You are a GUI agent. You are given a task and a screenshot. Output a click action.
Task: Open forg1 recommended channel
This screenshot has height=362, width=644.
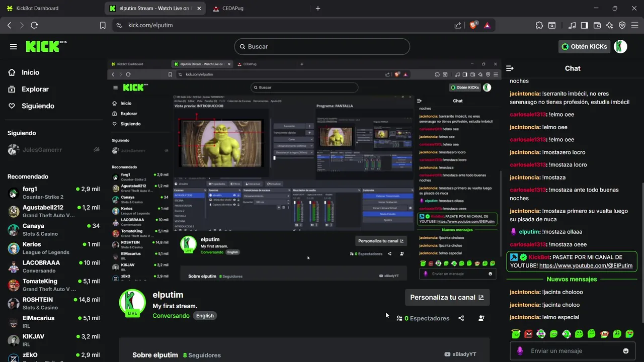[x=53, y=193]
